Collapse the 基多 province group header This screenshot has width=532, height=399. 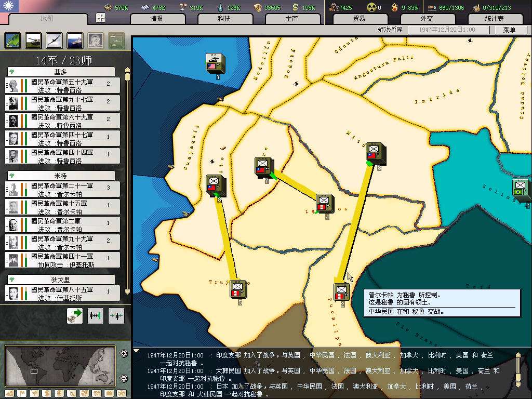click(61, 72)
